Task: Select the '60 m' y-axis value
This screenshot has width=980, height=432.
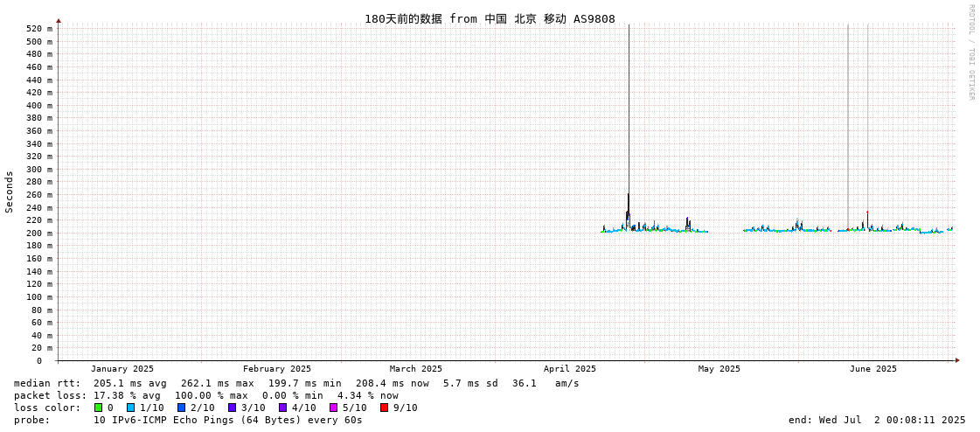Action: tap(43, 323)
